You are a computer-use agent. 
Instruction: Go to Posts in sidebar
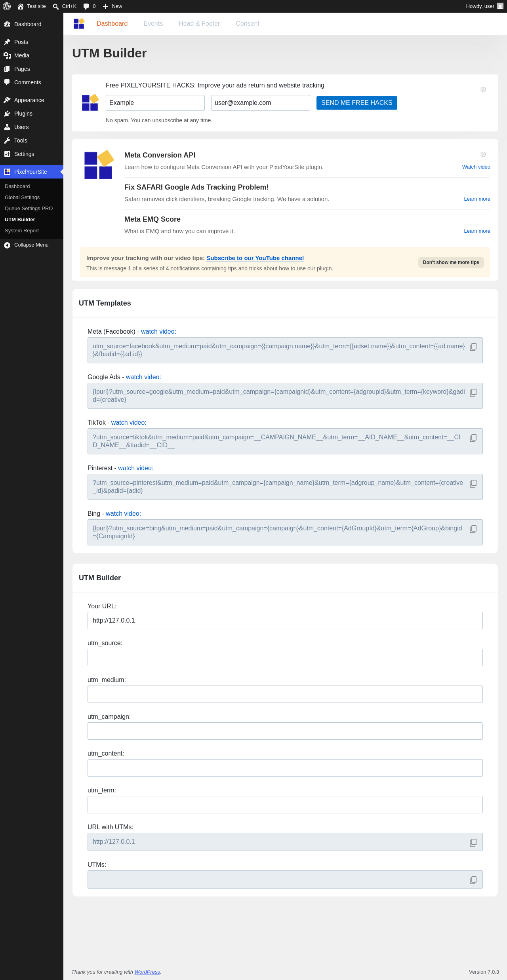coord(32,42)
